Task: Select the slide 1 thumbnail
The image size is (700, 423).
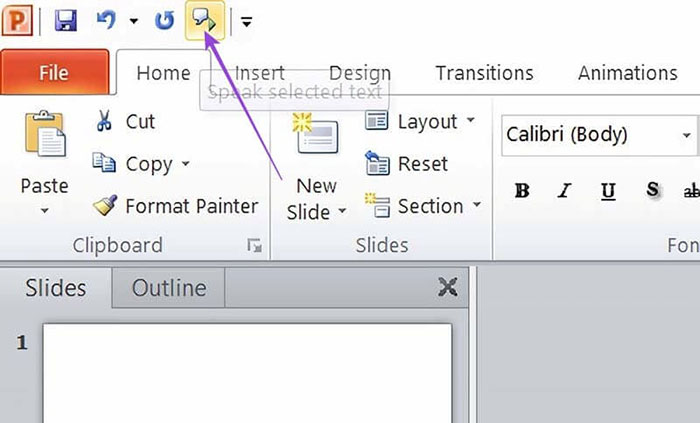Action: click(246, 372)
